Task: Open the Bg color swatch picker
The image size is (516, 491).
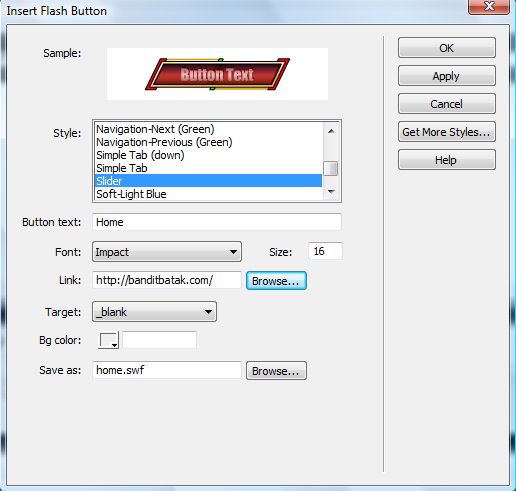Action: (109, 340)
